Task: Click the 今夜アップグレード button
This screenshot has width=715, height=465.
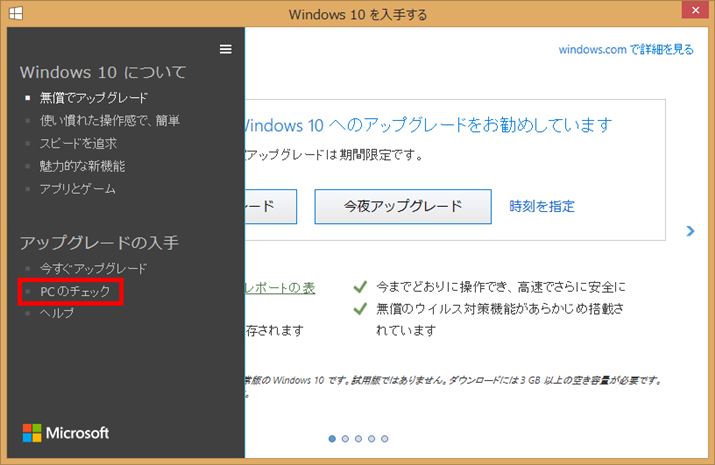Action: pyautogui.click(x=403, y=207)
